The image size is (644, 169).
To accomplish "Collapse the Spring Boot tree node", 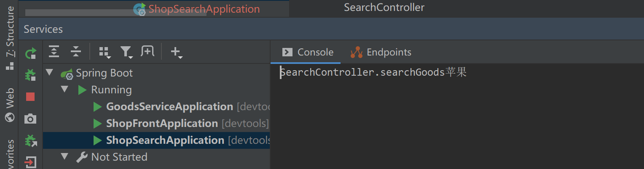I will click(50, 72).
